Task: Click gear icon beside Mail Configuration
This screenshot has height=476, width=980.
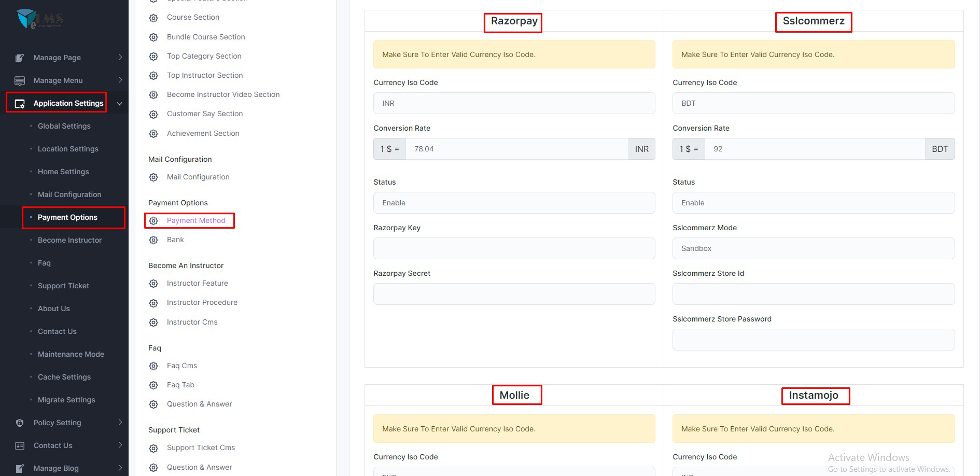Action: click(x=153, y=177)
